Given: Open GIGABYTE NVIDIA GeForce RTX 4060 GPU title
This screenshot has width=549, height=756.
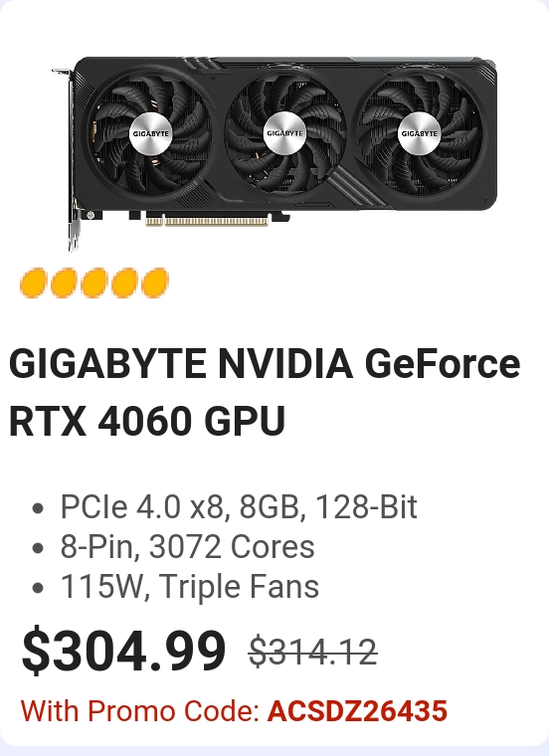Looking at the screenshot, I should 265,392.
